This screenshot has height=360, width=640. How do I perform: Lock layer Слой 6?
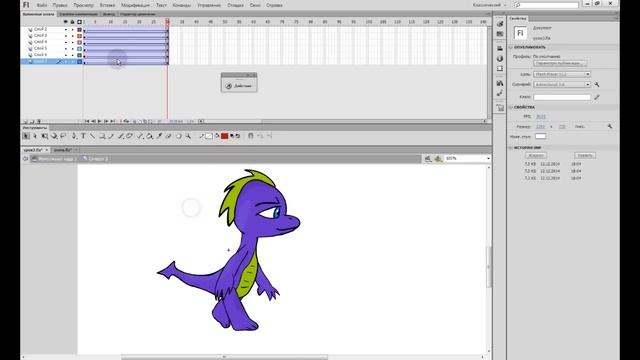pyautogui.click(x=73, y=55)
